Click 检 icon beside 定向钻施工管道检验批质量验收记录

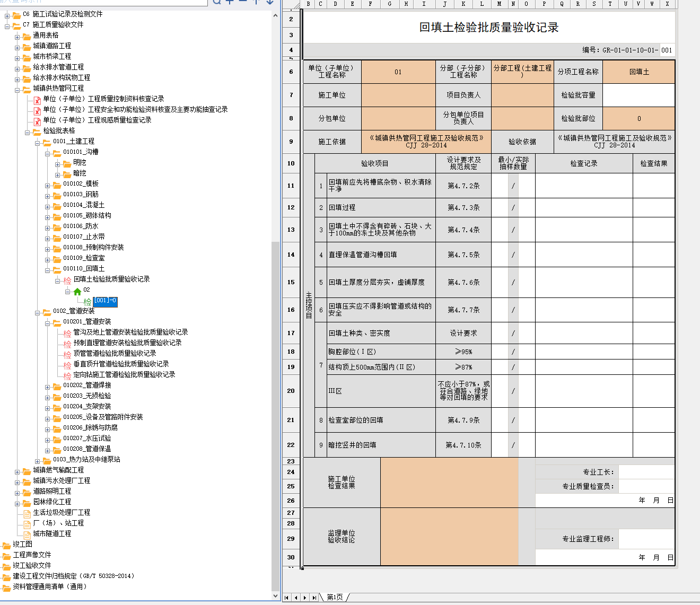(67, 375)
